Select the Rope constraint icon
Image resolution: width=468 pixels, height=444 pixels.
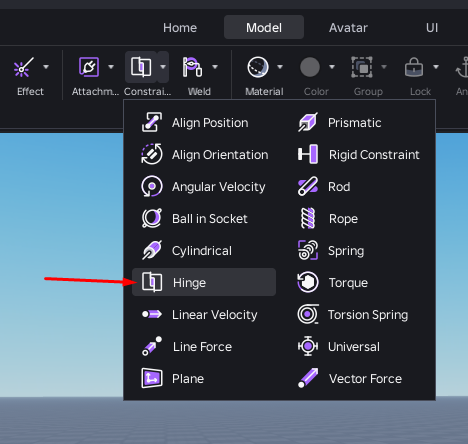[x=308, y=218]
